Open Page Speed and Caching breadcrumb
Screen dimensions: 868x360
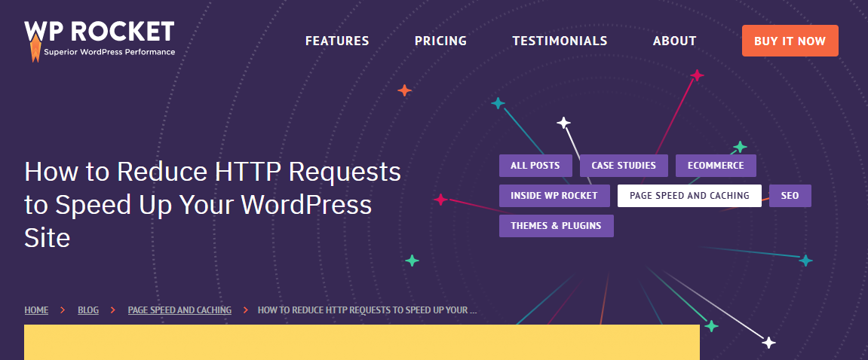tap(179, 310)
